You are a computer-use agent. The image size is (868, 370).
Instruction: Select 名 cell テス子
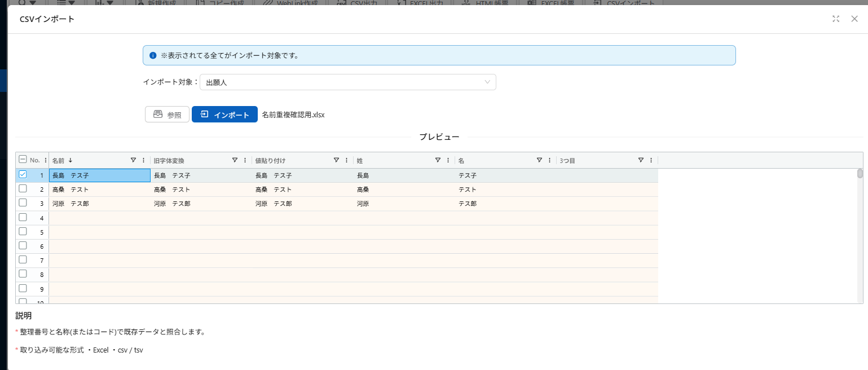[506, 175]
